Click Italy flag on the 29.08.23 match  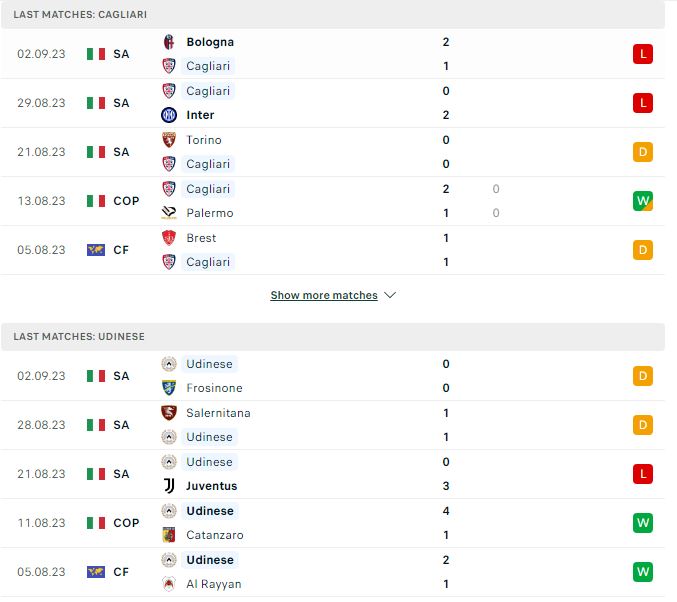pyautogui.click(x=96, y=103)
